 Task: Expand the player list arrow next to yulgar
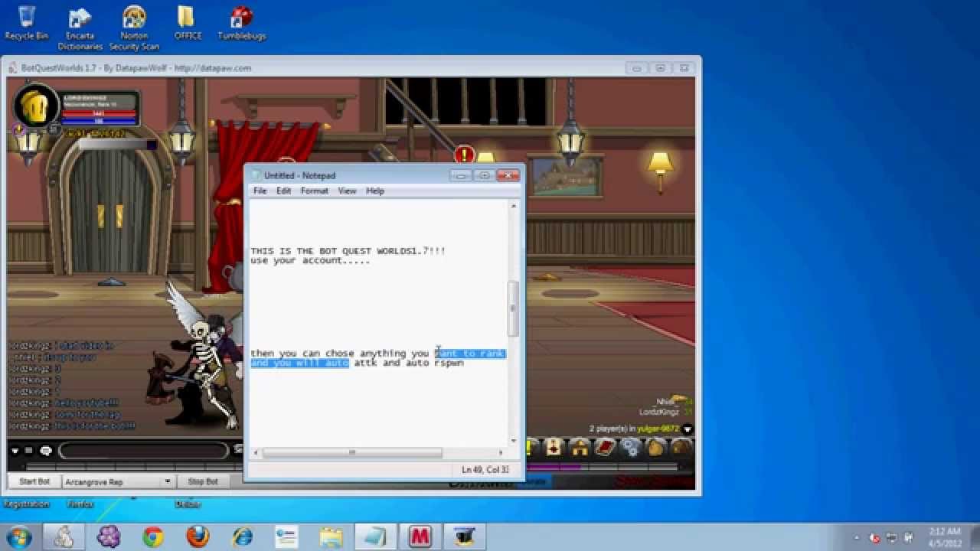687,429
